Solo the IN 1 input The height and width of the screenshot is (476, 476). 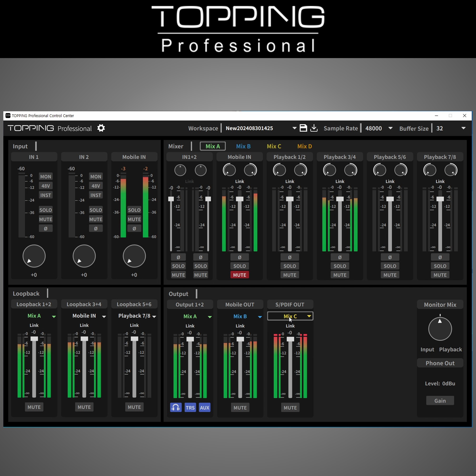[x=46, y=210]
